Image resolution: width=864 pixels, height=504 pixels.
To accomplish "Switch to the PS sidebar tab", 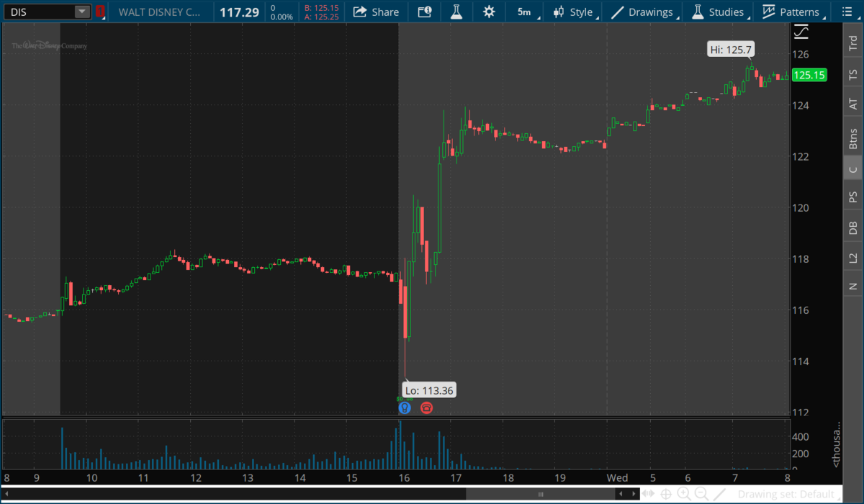I will (853, 197).
